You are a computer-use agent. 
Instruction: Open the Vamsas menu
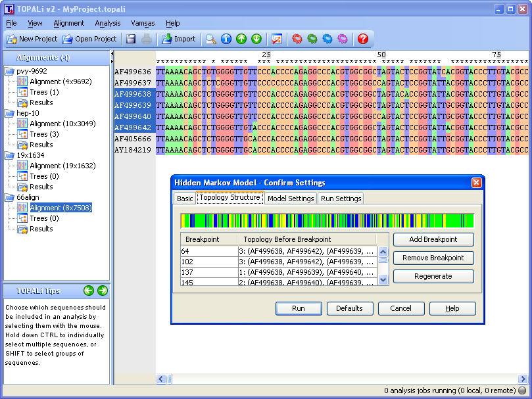tap(143, 23)
